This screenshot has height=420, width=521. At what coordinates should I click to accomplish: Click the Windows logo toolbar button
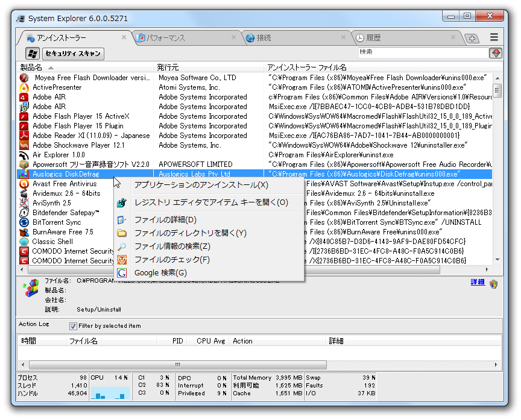coord(33,54)
